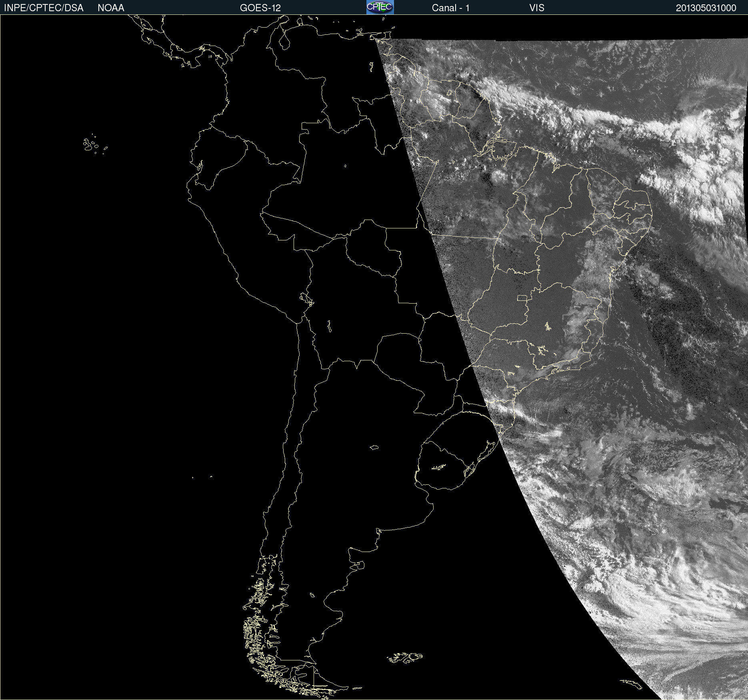Click the Distrito Federal rectangle in Brazil
Screen dimensions: 748x700
522,298
